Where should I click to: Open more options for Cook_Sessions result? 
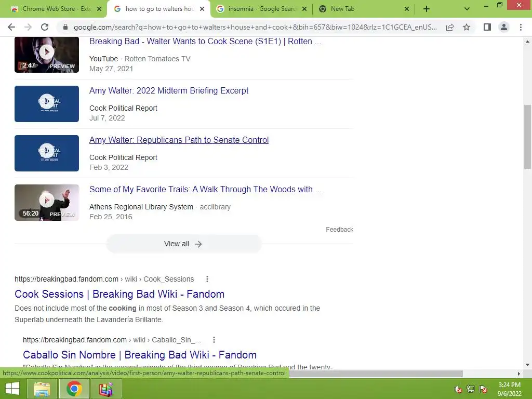[x=207, y=279]
